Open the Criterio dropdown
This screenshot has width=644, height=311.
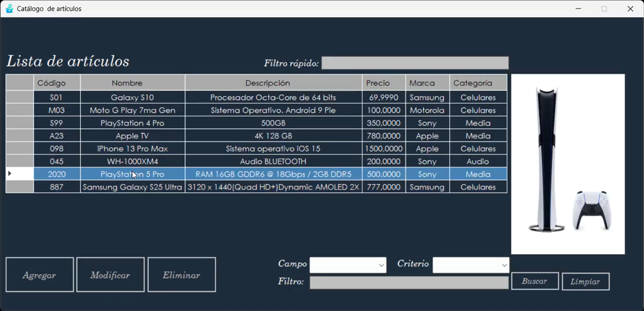470,265
